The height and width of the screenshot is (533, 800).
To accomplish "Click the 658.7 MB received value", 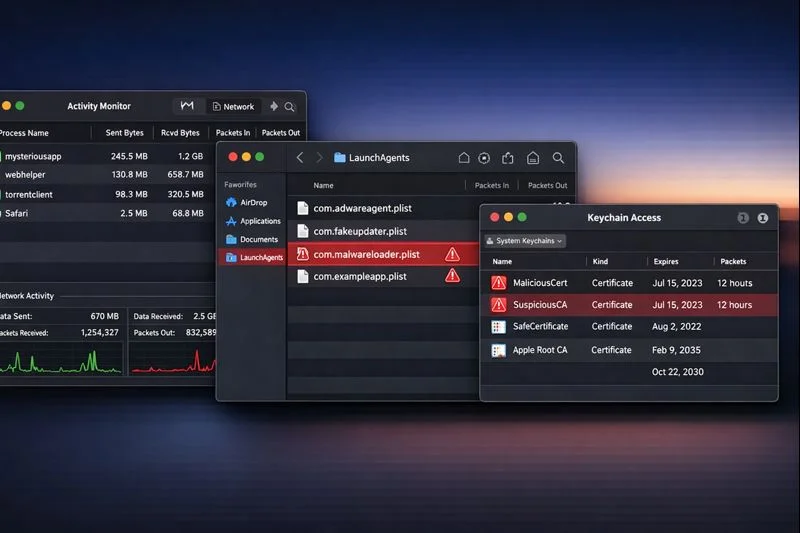I will tap(185, 174).
